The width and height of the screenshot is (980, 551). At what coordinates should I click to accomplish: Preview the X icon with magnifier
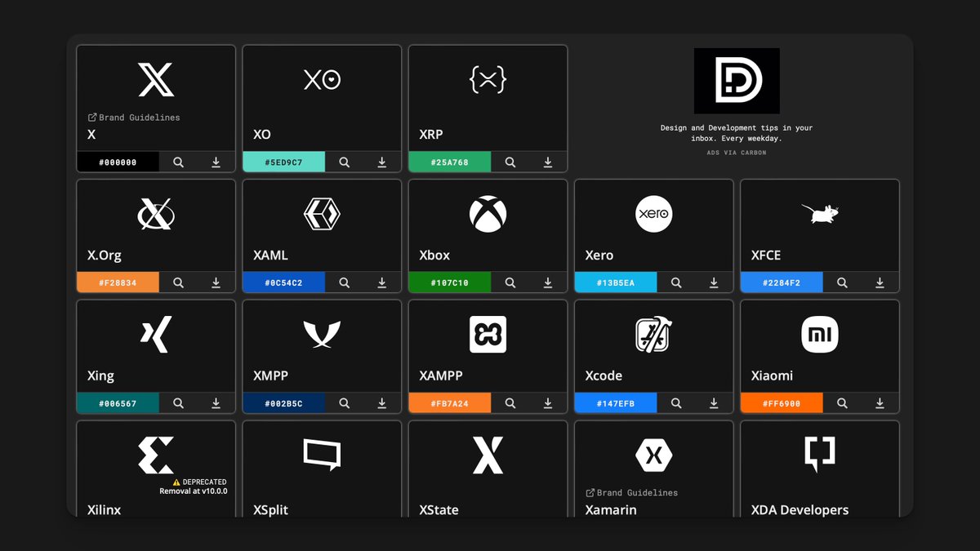pos(178,162)
